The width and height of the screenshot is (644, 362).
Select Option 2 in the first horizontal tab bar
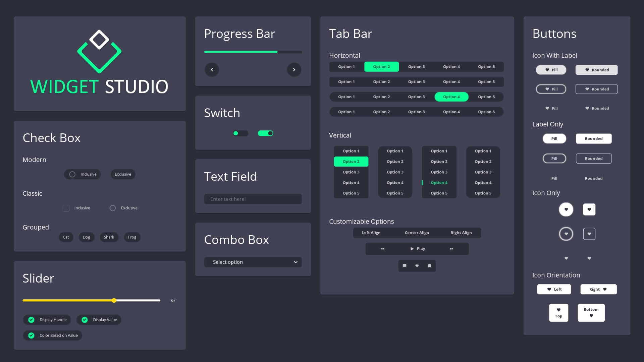coord(381,66)
